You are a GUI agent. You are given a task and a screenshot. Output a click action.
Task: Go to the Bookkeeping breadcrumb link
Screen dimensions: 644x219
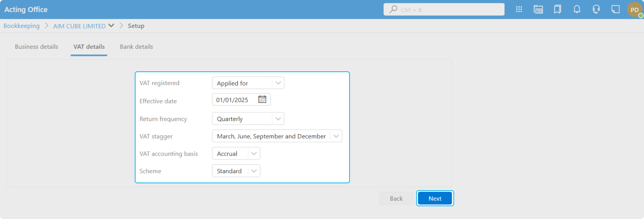22,26
